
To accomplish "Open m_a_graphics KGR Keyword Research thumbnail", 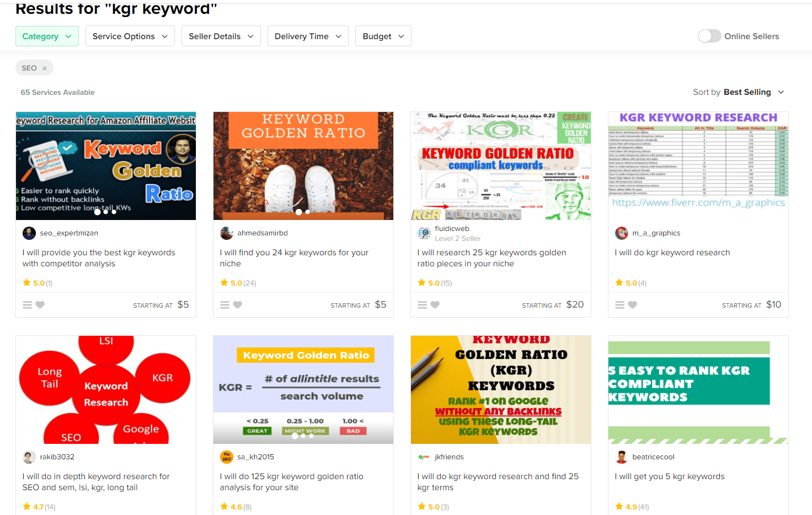I will click(698, 166).
